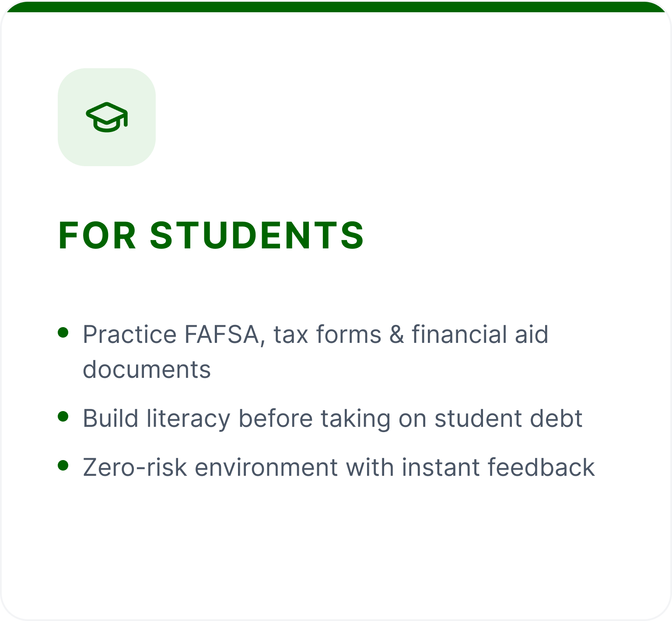
Task: Click the Zero-risk environment with instant feedback item
Action: tap(339, 467)
